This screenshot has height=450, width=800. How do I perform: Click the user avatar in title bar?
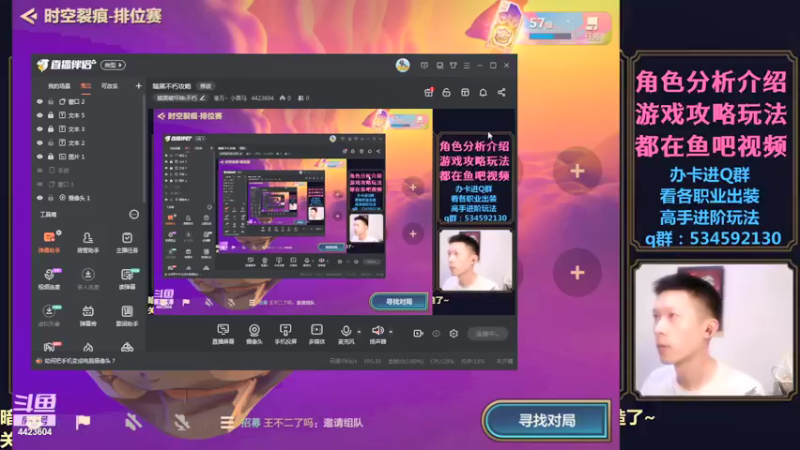click(403, 65)
